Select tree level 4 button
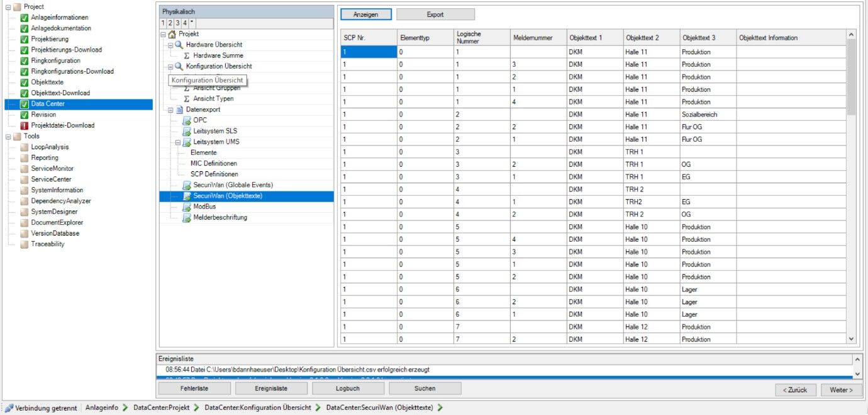The width and height of the screenshot is (868, 415). 185,23
